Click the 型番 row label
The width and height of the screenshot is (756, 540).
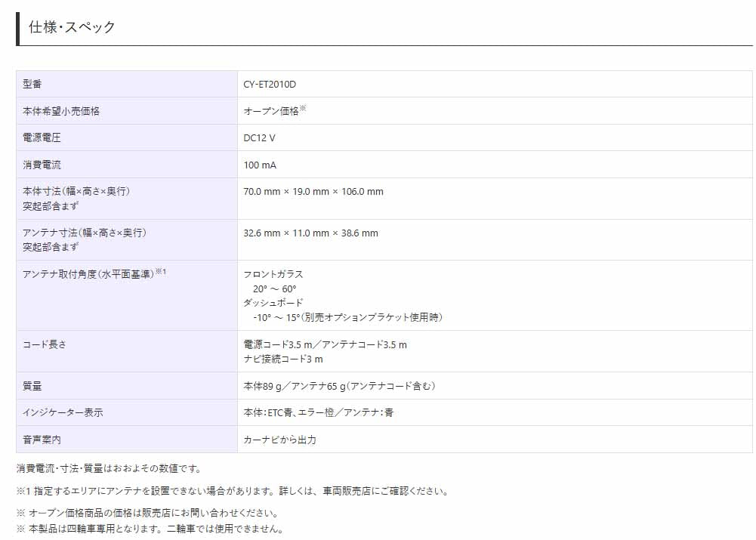(30, 84)
